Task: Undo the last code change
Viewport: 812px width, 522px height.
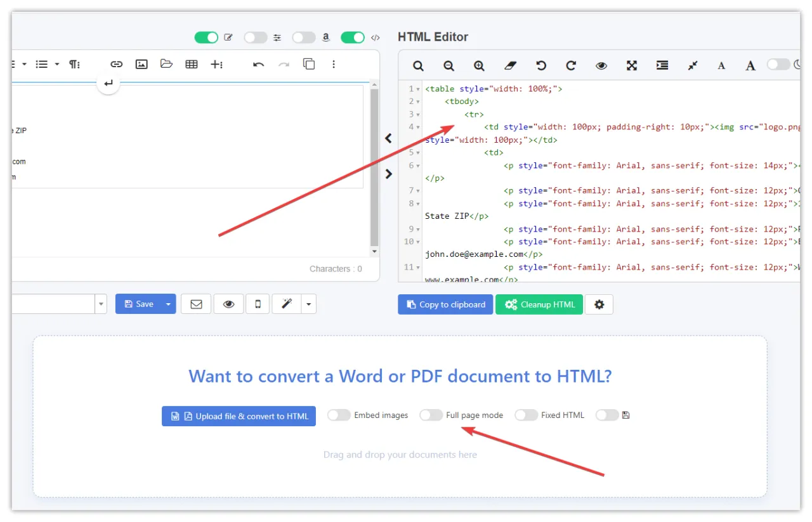Action: (540, 65)
